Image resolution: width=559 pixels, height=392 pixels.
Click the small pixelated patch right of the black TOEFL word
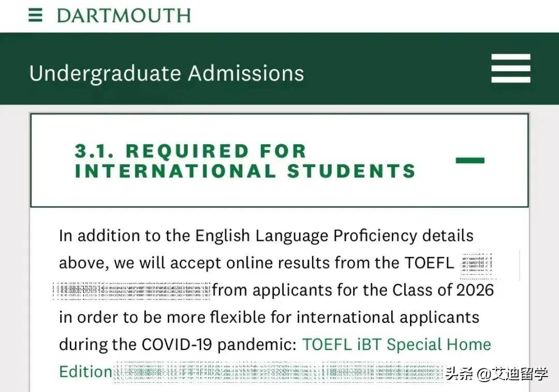click(x=476, y=264)
